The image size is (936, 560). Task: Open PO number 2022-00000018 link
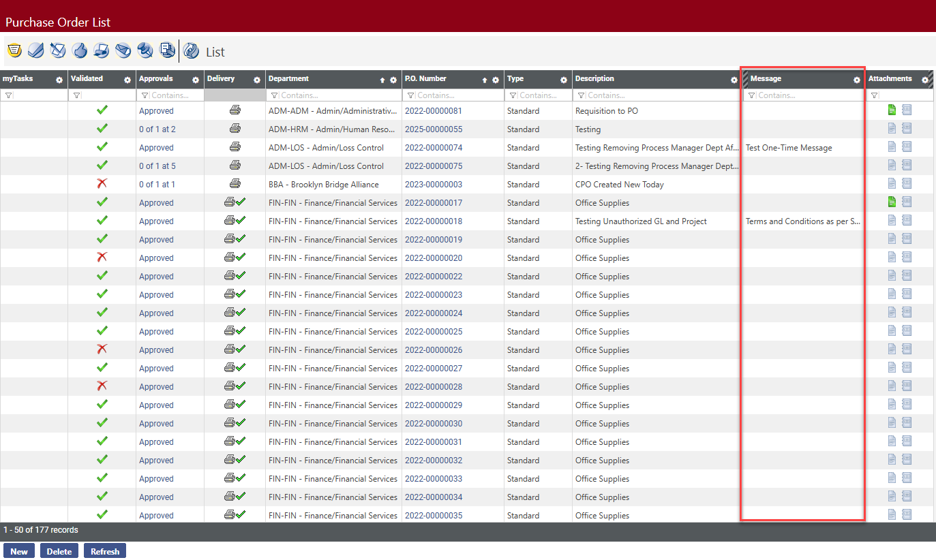tap(433, 221)
